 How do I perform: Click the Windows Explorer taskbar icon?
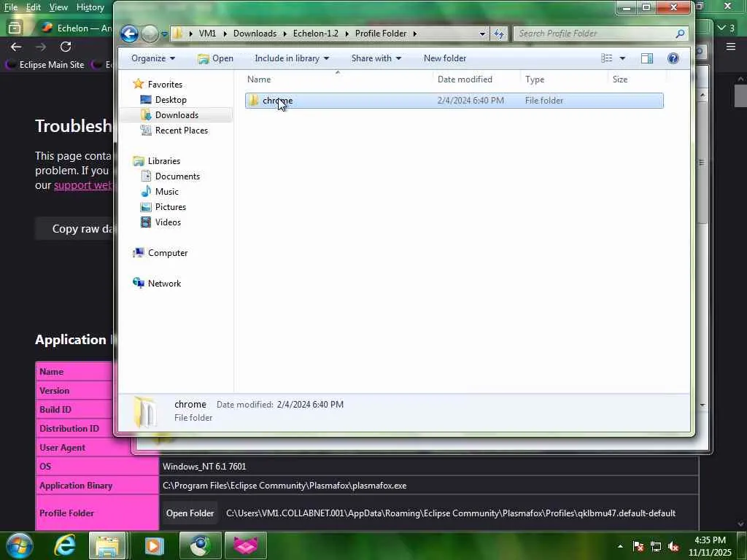107,545
